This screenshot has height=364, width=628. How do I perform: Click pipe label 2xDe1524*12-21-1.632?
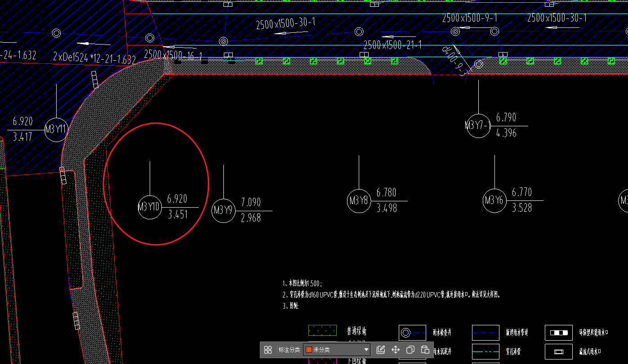pyautogui.click(x=94, y=58)
